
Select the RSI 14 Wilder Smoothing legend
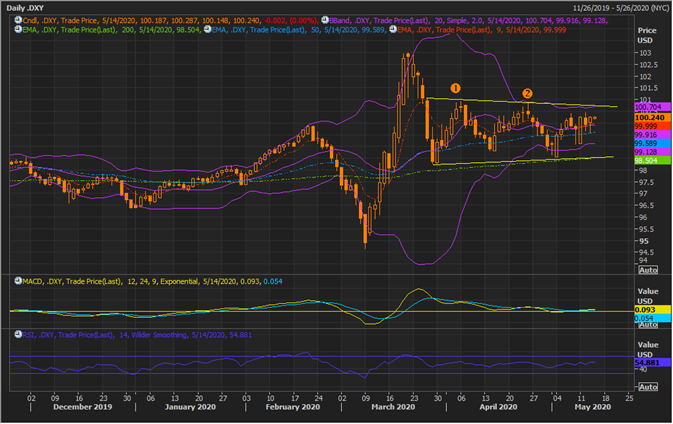(x=137, y=335)
